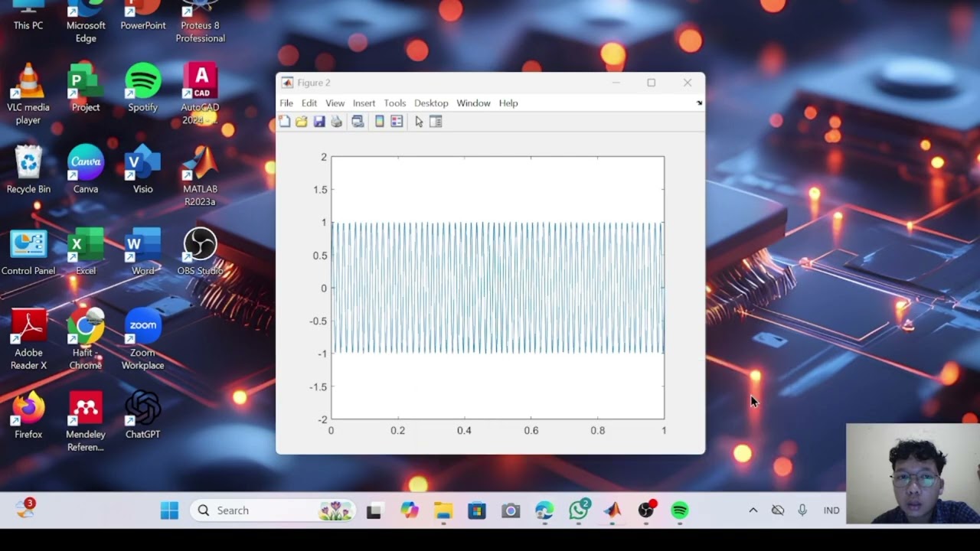This screenshot has height=551, width=980.
Task: Click the taskbar Search box
Action: (x=273, y=510)
